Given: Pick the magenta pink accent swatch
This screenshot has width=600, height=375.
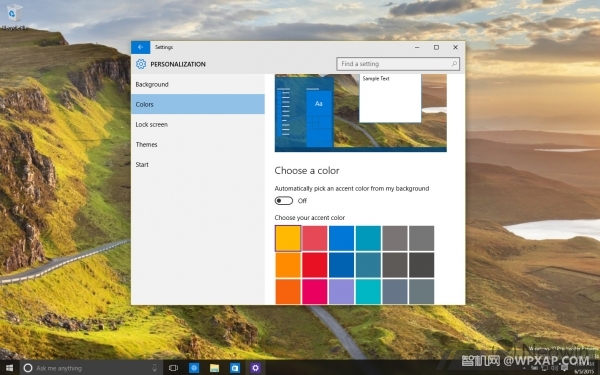Looking at the screenshot, I should (x=315, y=292).
